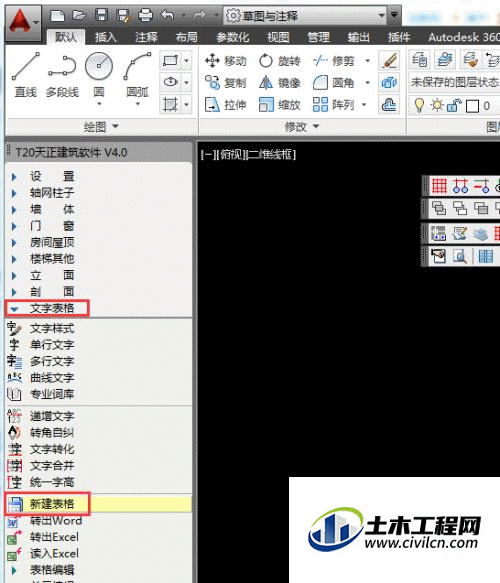This screenshot has width=500, height=583.
Task: Expand the 修改 panel dropdown
Action: coord(301,127)
